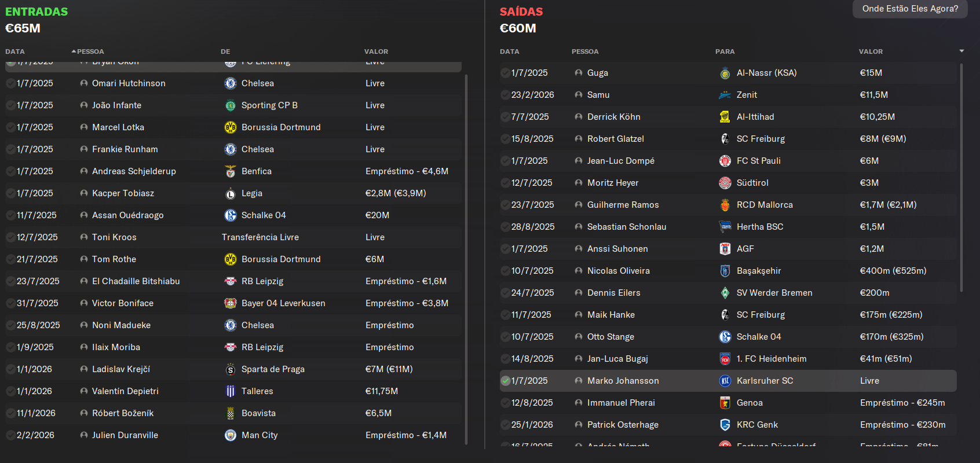Click 'Transferência Livre' in Toni Kroos's row
Image resolution: width=980 pixels, height=463 pixels.
260,237
